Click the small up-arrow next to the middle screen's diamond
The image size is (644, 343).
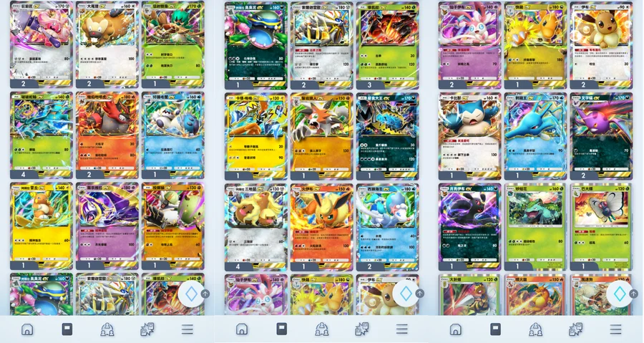click(419, 294)
